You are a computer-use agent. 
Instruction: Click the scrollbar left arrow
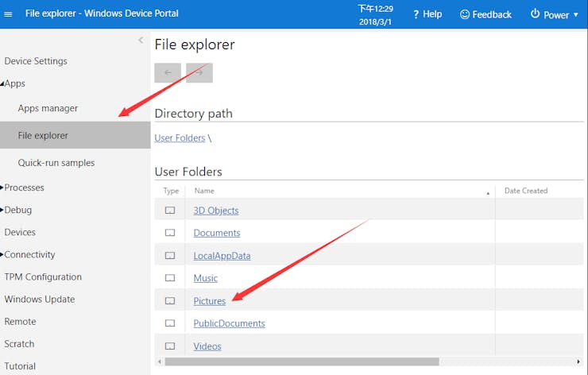point(160,361)
